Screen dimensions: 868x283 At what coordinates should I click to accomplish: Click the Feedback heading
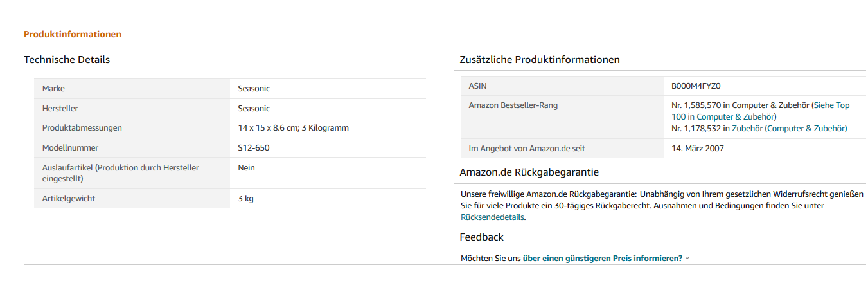pos(481,237)
